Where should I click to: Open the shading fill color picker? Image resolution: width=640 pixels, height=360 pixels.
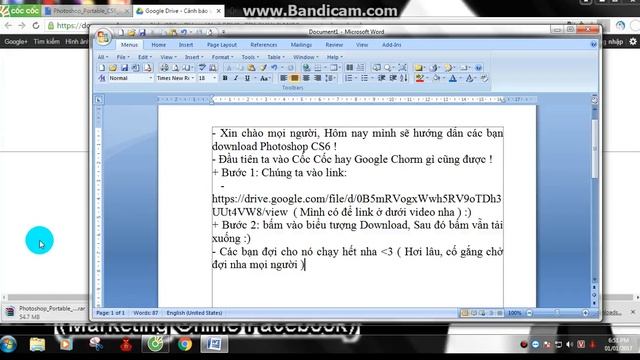coord(438,78)
